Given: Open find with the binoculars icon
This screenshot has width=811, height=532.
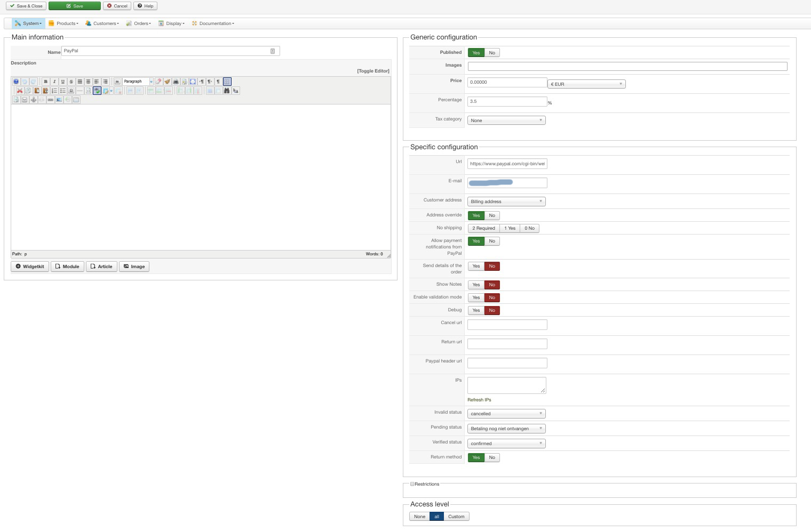Looking at the screenshot, I should coord(227,91).
